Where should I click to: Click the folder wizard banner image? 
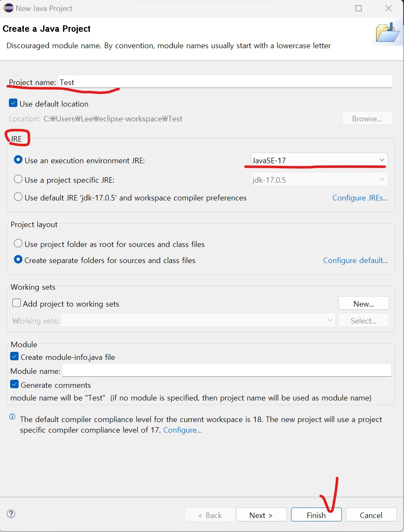(388, 33)
